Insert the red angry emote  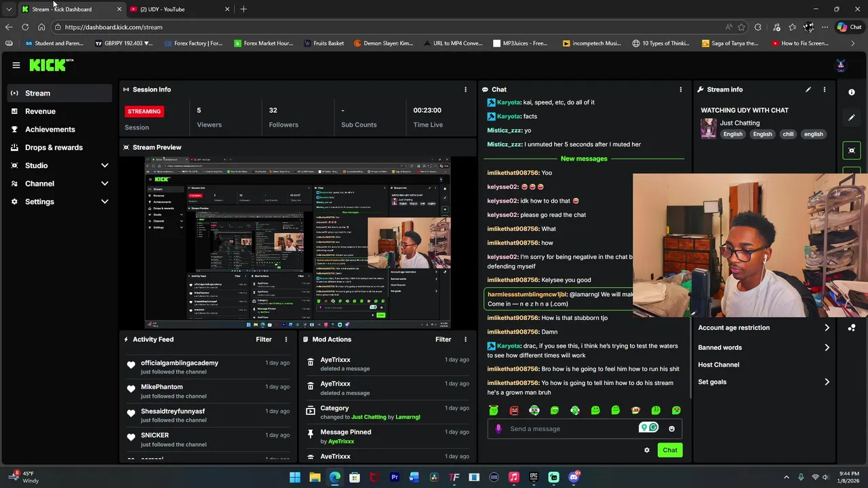coord(514,410)
